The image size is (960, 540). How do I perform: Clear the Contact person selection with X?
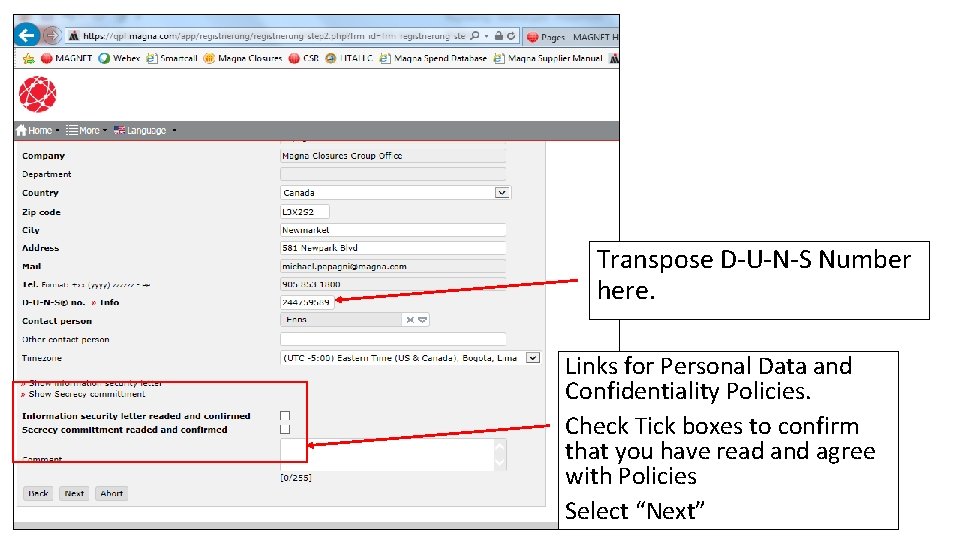pyautogui.click(x=410, y=320)
